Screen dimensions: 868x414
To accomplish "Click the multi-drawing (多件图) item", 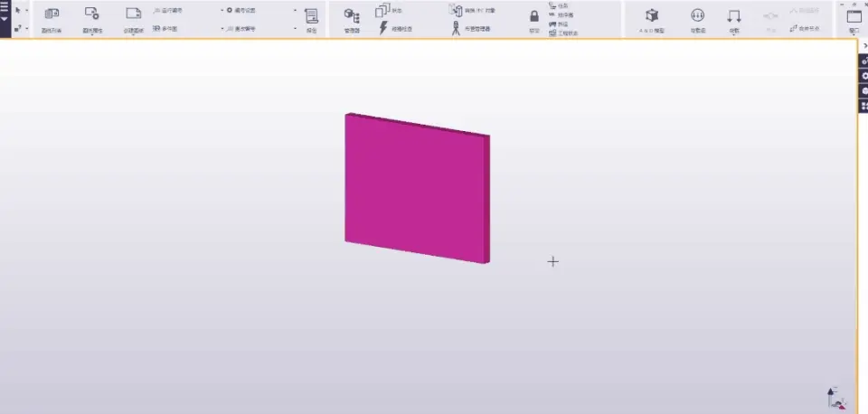I will click(165, 28).
